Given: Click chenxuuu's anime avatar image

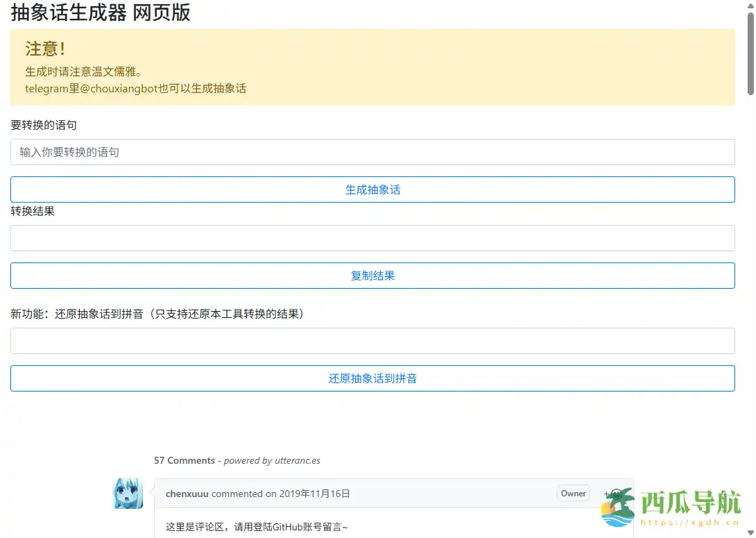Looking at the screenshot, I should point(129,494).
